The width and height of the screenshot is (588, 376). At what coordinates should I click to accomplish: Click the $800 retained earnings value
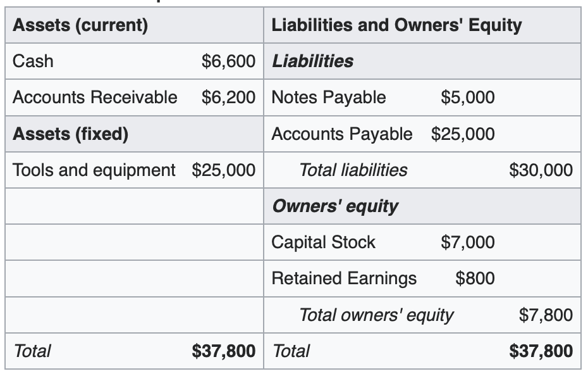[x=475, y=278]
